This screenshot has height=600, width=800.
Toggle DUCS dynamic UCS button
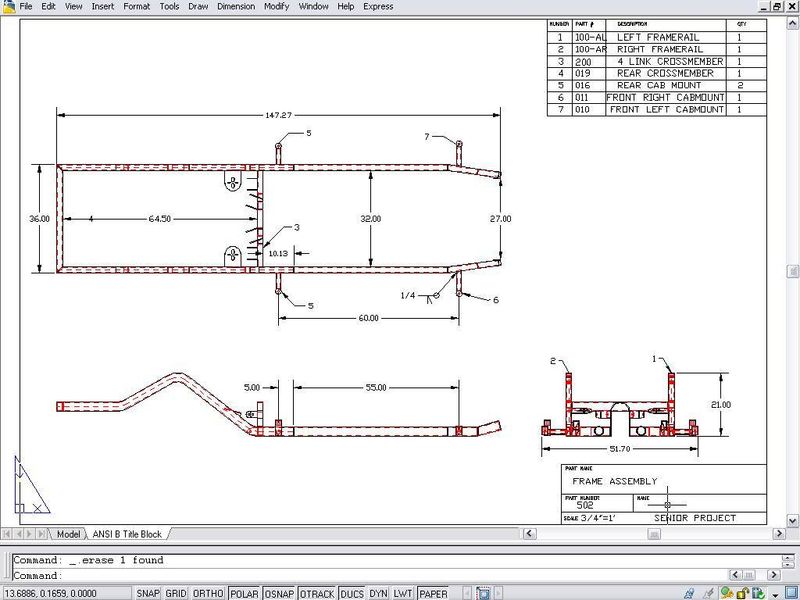352,593
